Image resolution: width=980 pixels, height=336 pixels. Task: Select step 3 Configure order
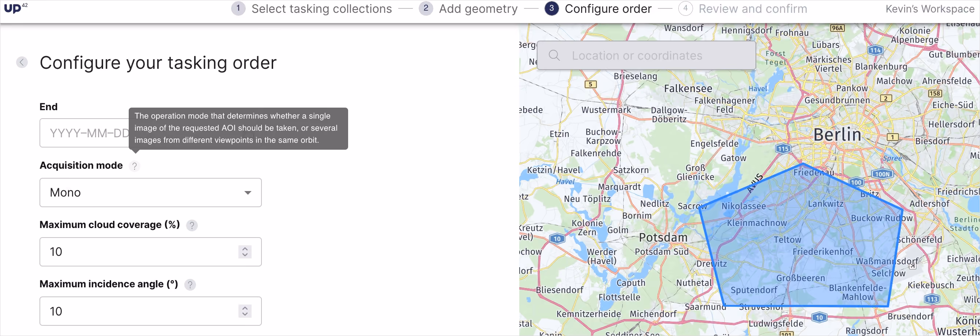tap(598, 8)
